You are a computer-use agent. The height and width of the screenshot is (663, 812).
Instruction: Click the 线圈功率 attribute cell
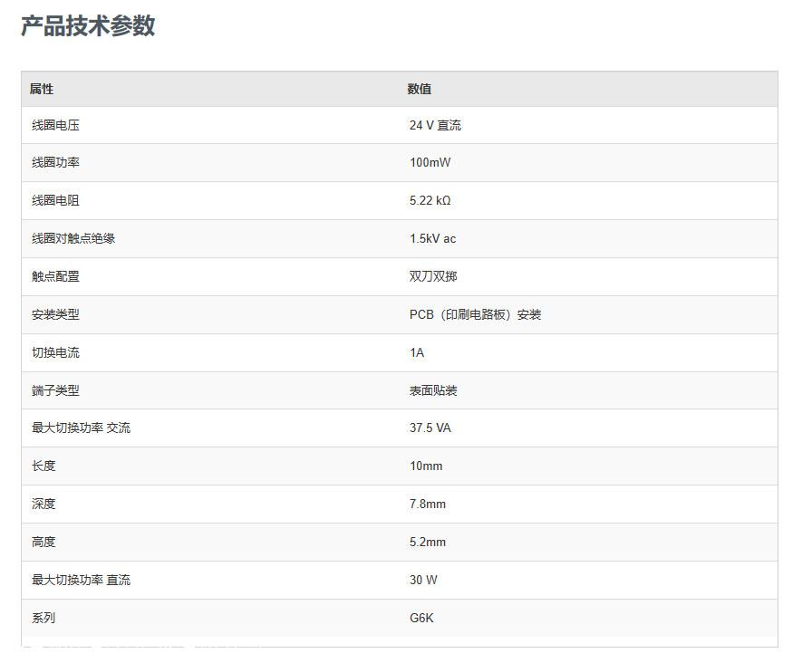(55, 162)
